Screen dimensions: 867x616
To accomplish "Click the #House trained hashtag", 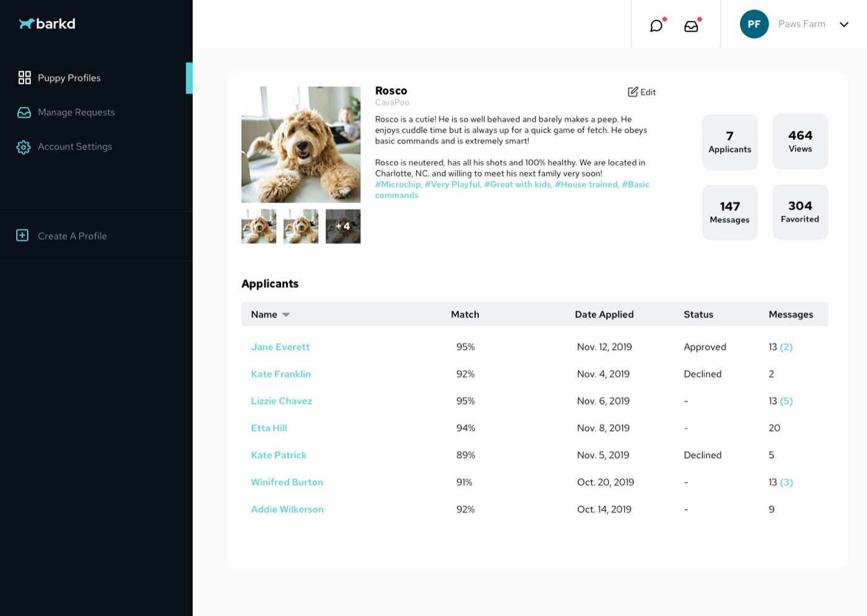I will 587,184.
